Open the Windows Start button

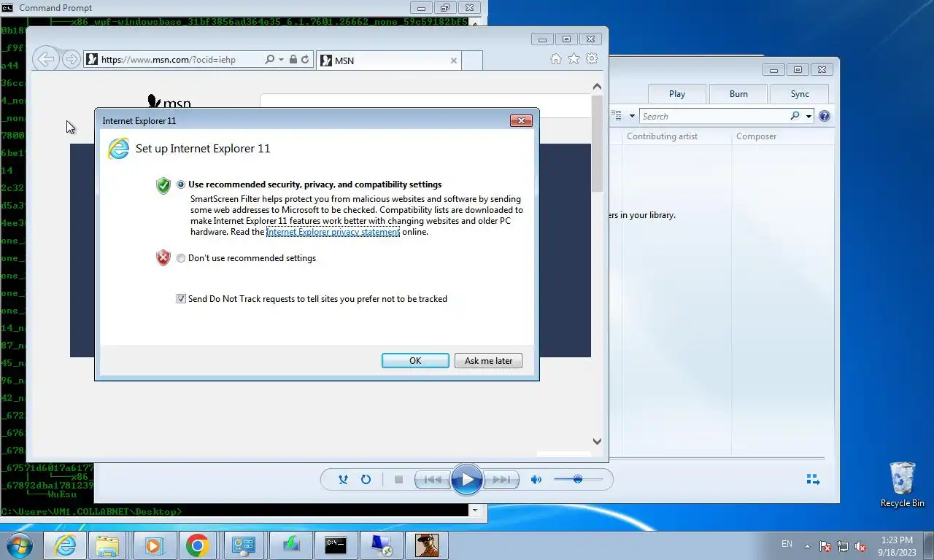pyautogui.click(x=19, y=545)
